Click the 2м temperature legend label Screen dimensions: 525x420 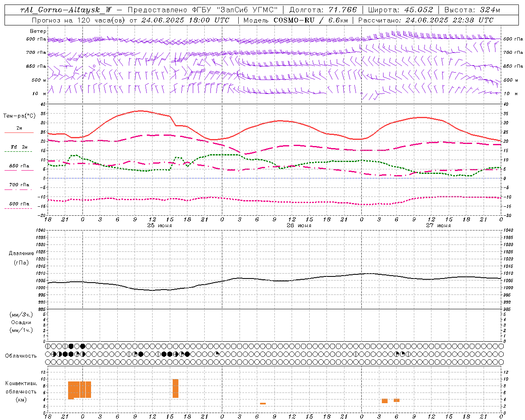[x=19, y=128]
